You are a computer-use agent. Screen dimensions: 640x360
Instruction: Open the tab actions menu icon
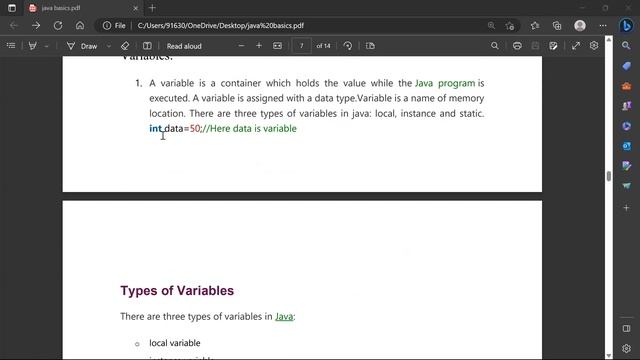point(12,8)
